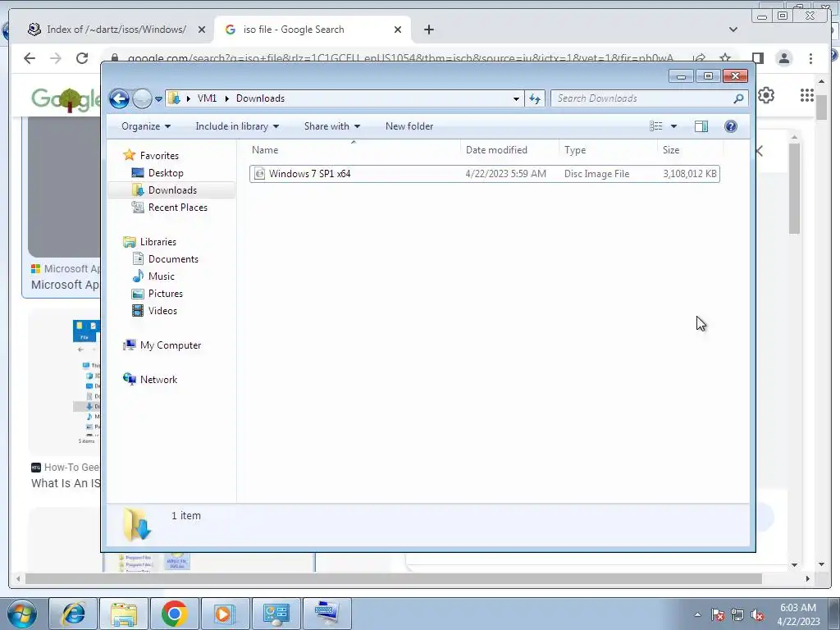
Task: Open the Organize menu
Action: point(146,126)
